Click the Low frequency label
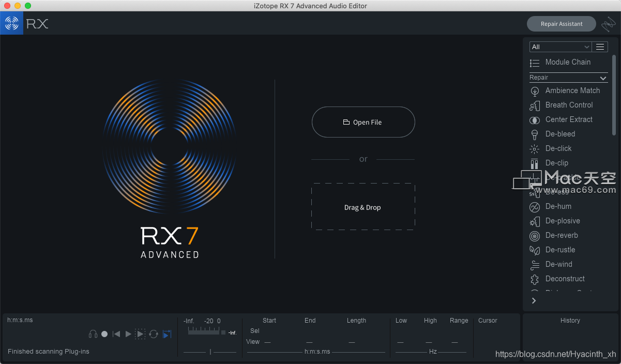 (401, 321)
